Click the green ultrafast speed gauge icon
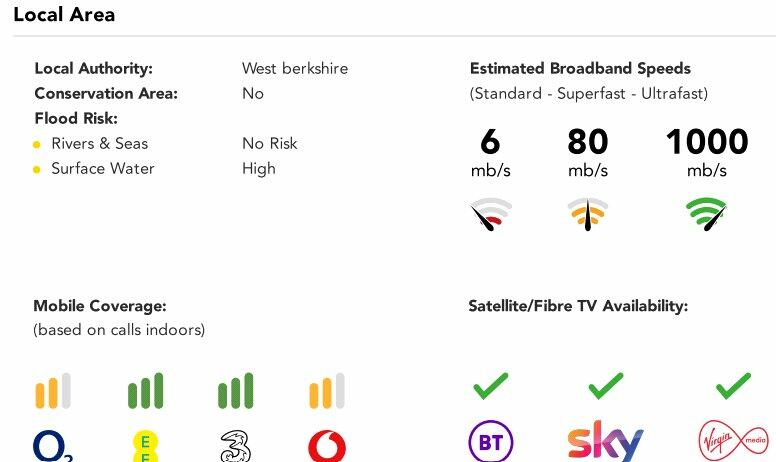The height and width of the screenshot is (462, 776). click(x=707, y=214)
